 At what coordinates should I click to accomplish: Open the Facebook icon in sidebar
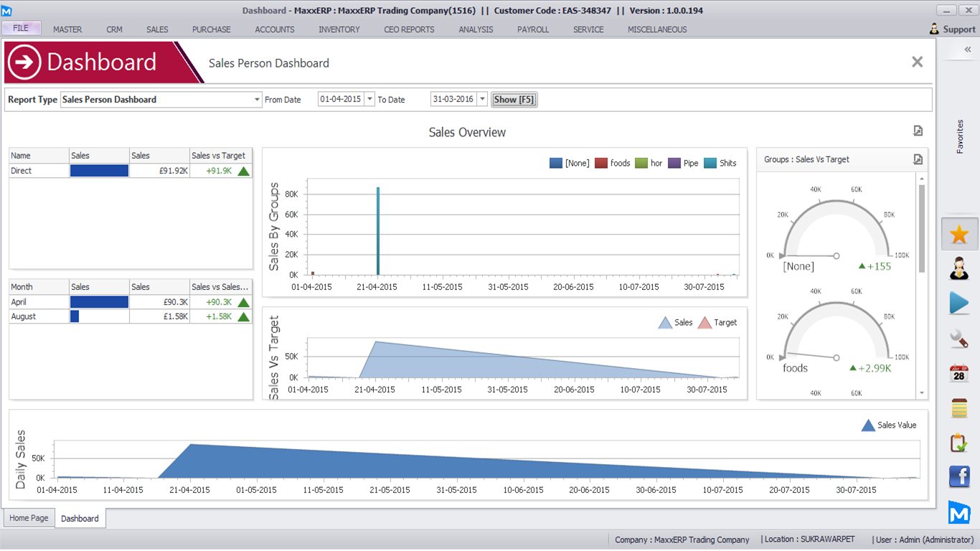tap(959, 476)
